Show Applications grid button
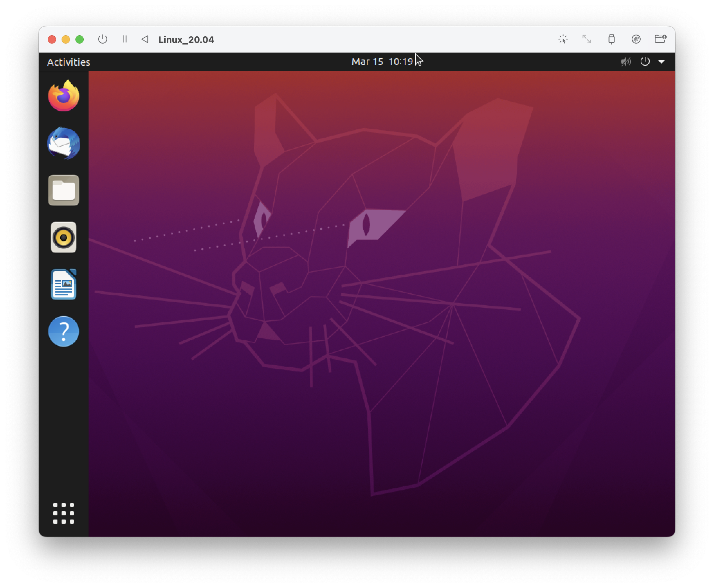Screen dimensions: 714x588 tap(64, 513)
